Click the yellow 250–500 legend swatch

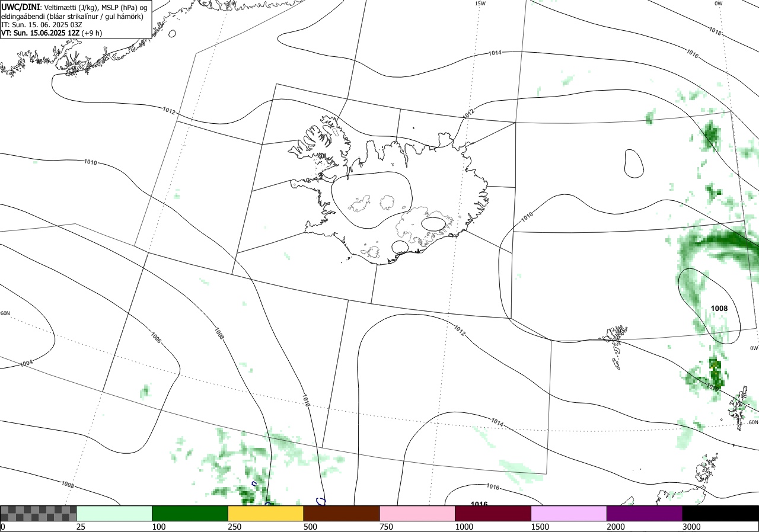[266, 513]
